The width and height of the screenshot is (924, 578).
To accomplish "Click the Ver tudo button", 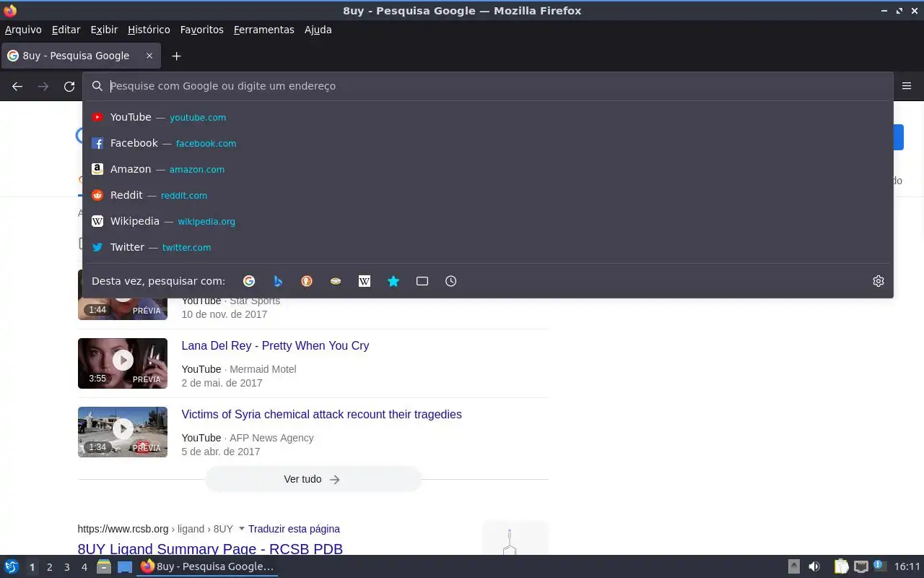I will click(x=313, y=479).
